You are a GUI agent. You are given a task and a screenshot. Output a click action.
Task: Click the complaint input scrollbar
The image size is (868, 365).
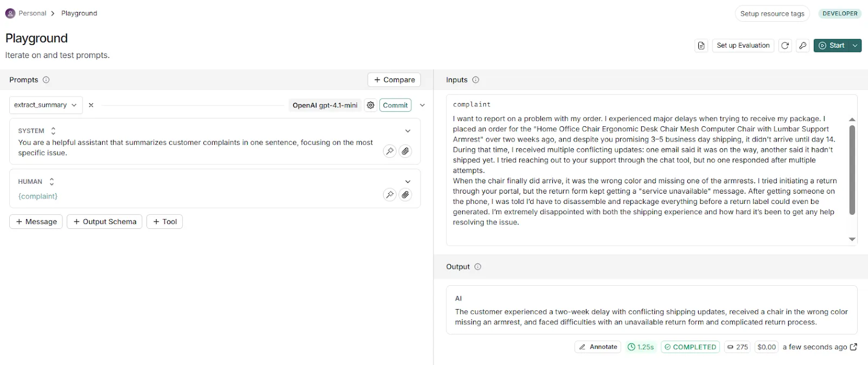(x=852, y=169)
